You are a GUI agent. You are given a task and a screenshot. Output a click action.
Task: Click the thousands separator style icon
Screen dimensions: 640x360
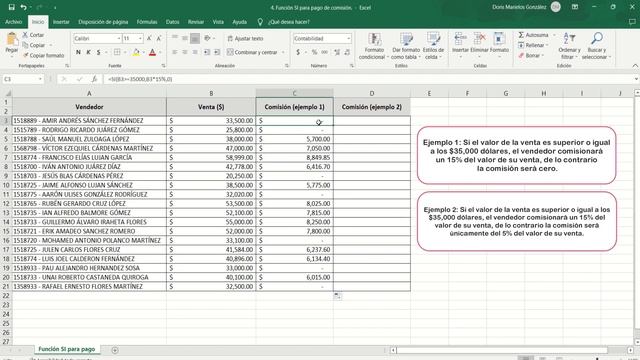324,52
